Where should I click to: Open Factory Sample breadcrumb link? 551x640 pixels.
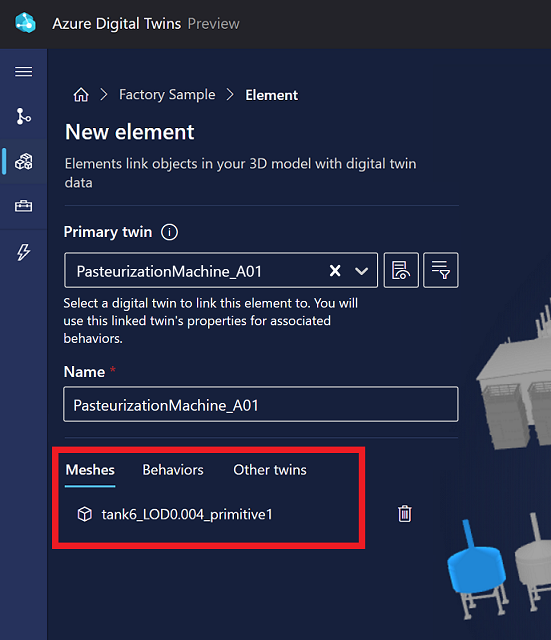(167, 95)
